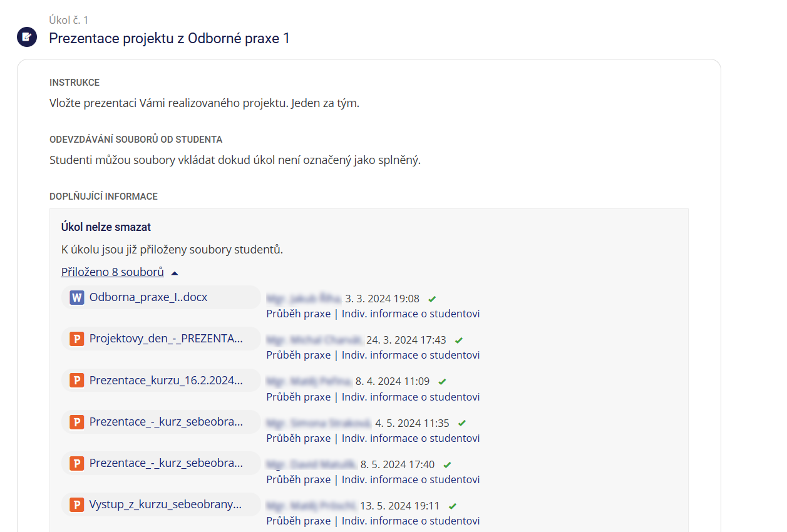Click PowerPoint icon of Projektovy_den_-_PREZENTA file
Screen dimensions: 787x532
coord(77,339)
